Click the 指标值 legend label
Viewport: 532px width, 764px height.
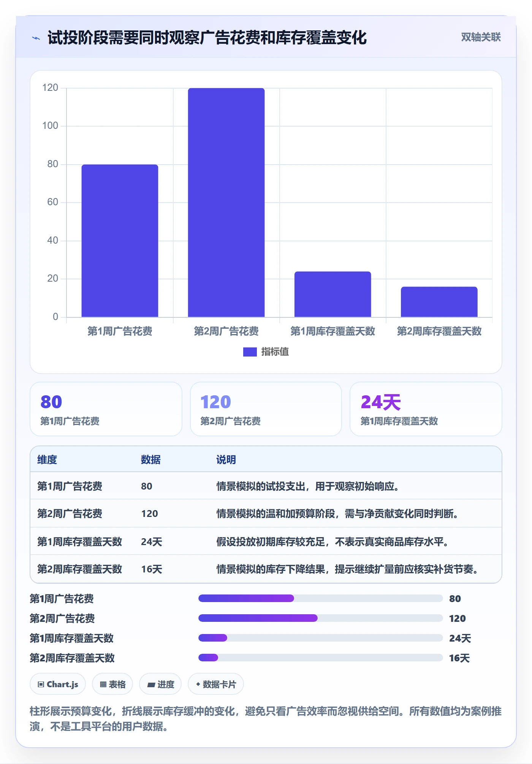tap(275, 352)
